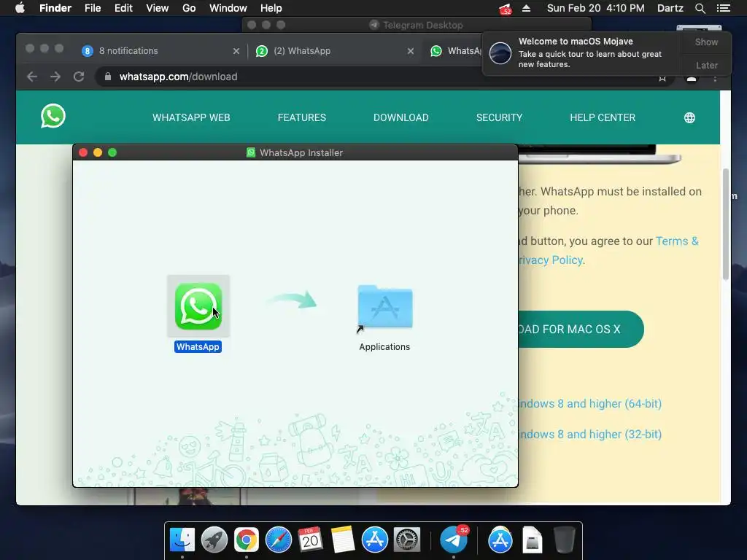Go forward with browser forward arrow

click(x=55, y=77)
